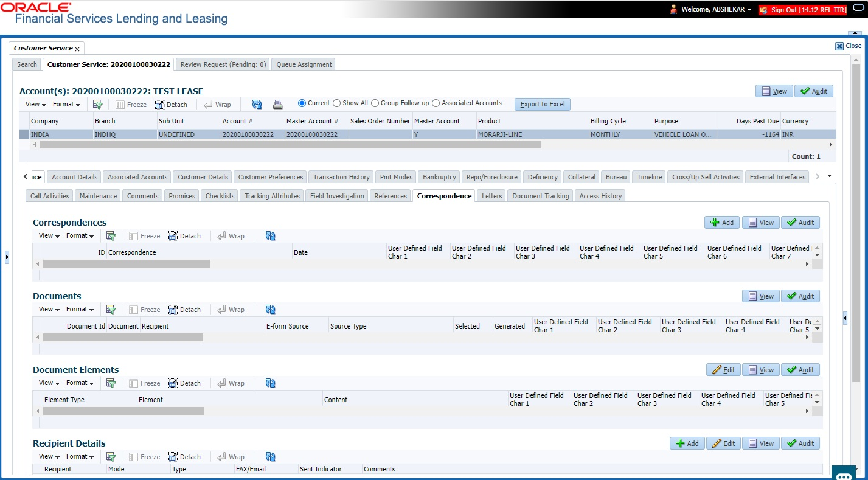Click the query-by-example icon in the Recipient Details toolbar

pos(111,457)
